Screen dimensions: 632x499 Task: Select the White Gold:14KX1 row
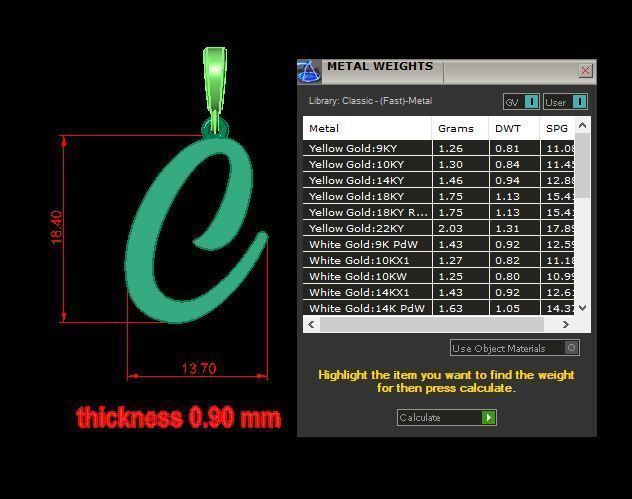[439, 292]
